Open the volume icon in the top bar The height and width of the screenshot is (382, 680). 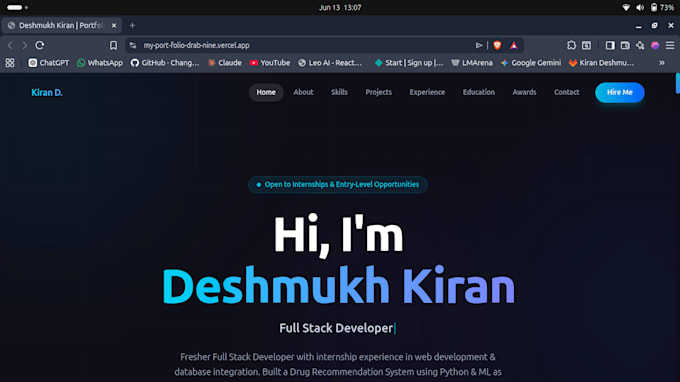pos(640,7)
